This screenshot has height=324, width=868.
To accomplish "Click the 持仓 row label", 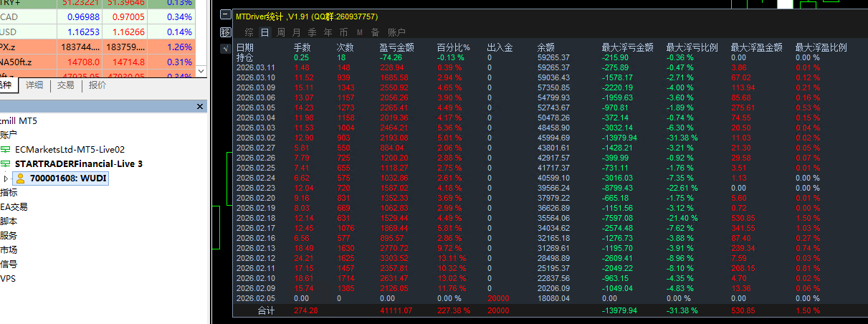I will coord(245,57).
